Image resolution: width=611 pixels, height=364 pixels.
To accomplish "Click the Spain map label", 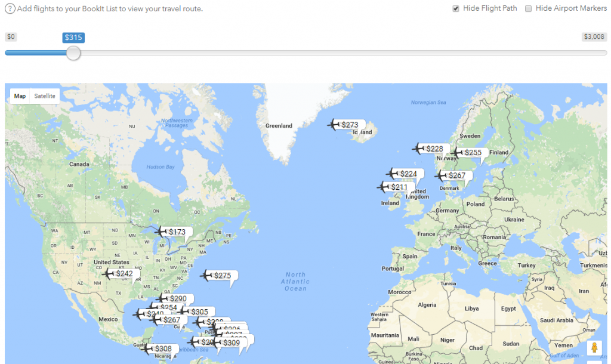I will [x=409, y=257].
